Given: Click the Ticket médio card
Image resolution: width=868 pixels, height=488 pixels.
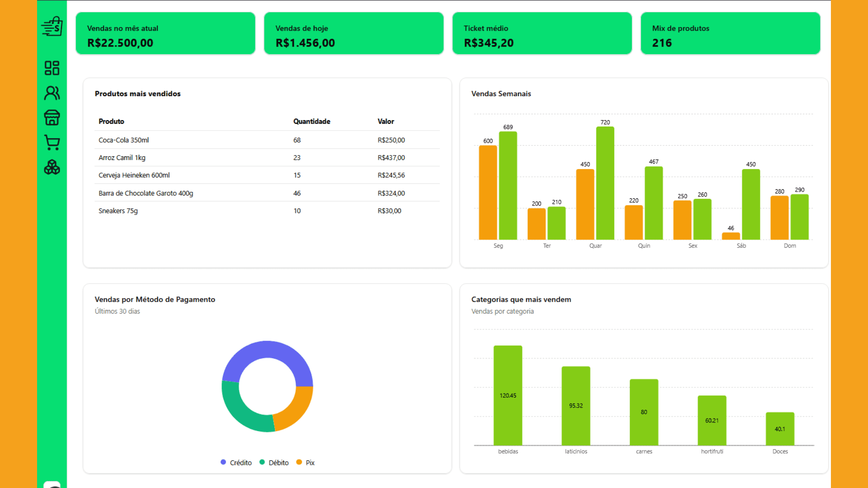Looking at the screenshot, I should [542, 33].
